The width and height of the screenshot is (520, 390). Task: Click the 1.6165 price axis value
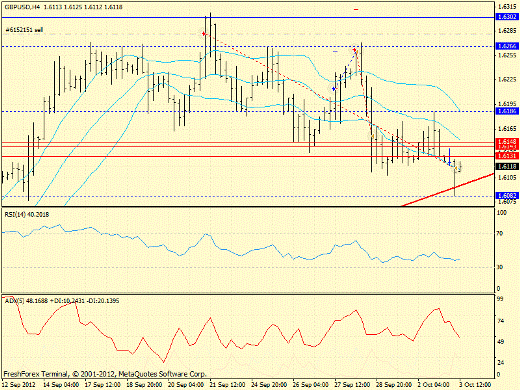pyautogui.click(x=507, y=128)
